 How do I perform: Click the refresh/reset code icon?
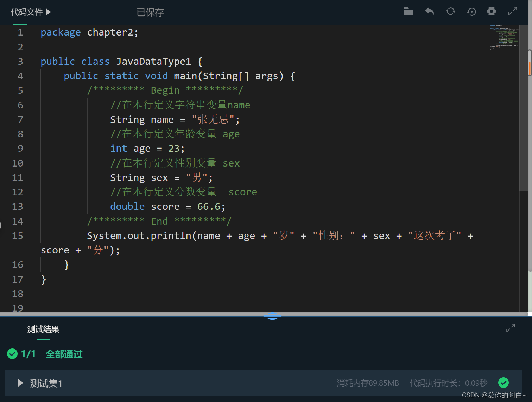(x=450, y=11)
